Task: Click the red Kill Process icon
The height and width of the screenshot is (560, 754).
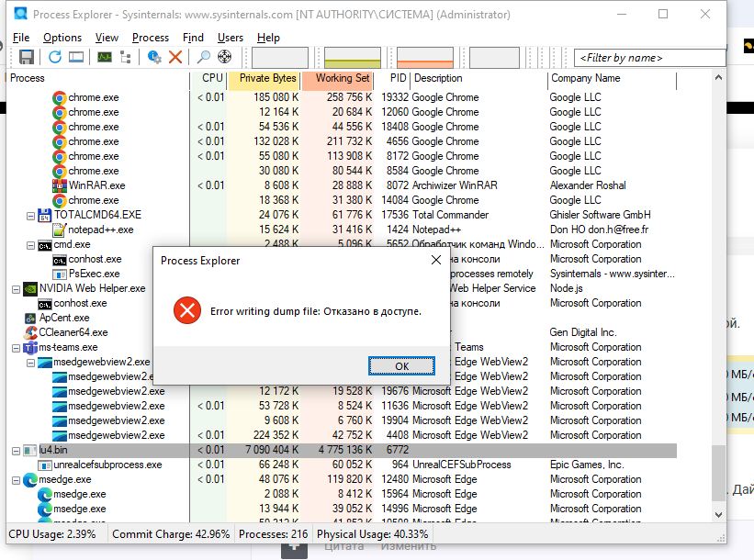Action: [x=175, y=57]
